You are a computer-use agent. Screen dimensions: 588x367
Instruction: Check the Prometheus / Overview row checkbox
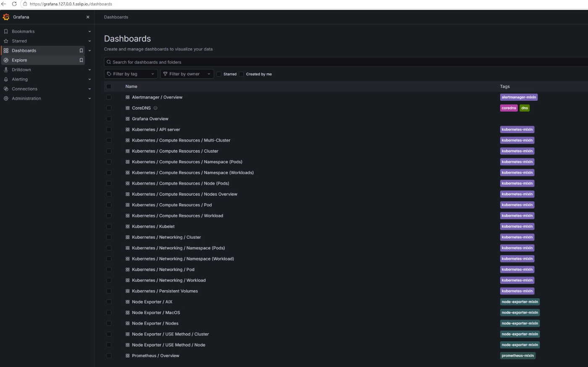[x=109, y=356]
